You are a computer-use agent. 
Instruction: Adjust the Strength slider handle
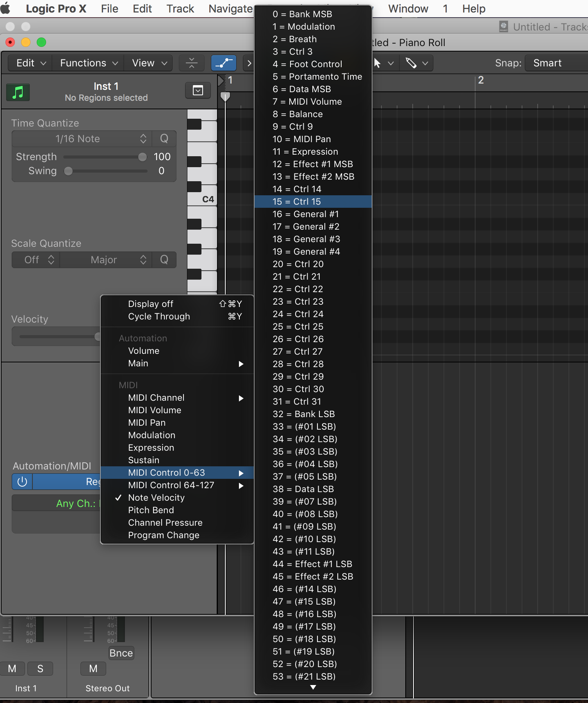coord(143,157)
